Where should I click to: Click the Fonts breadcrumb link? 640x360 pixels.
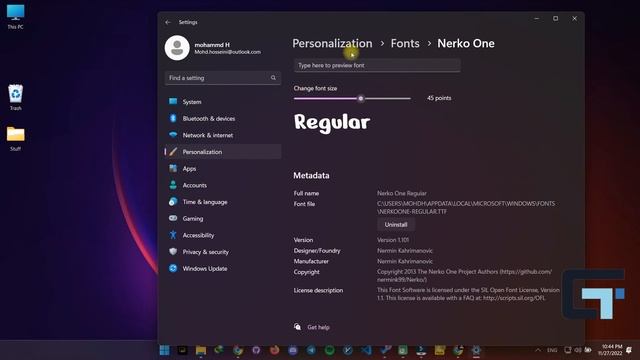405,43
